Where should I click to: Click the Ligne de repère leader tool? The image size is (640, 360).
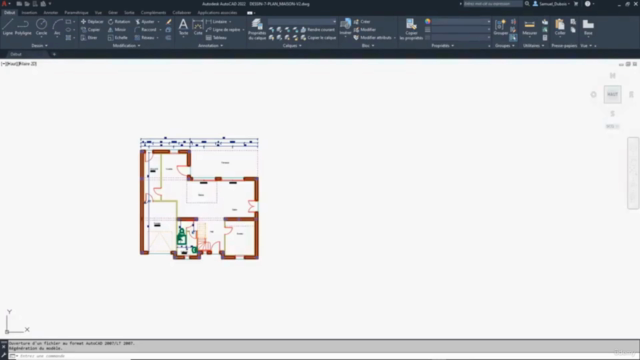(x=223, y=30)
